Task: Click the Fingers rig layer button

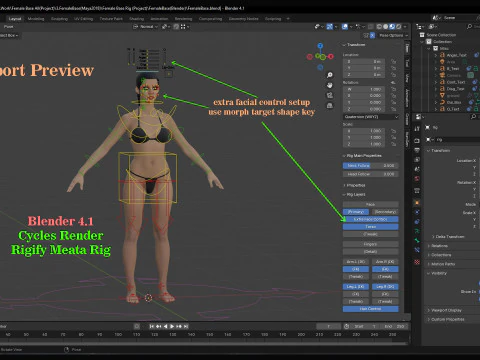Action: point(370,244)
